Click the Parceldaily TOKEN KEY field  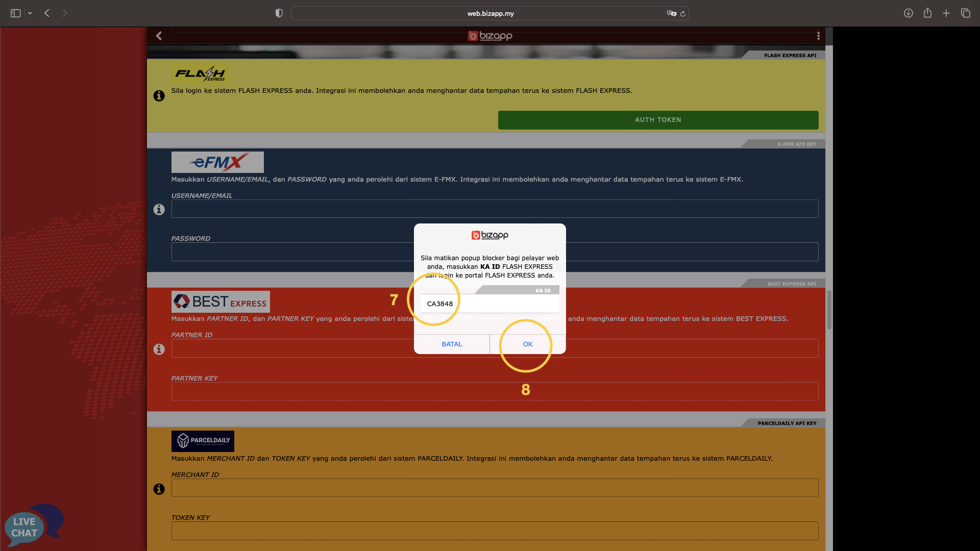coord(495,531)
